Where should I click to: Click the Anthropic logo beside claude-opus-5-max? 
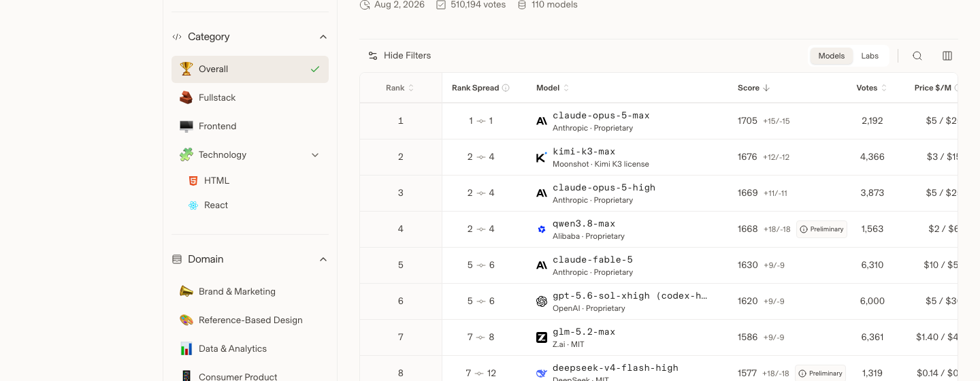point(542,121)
